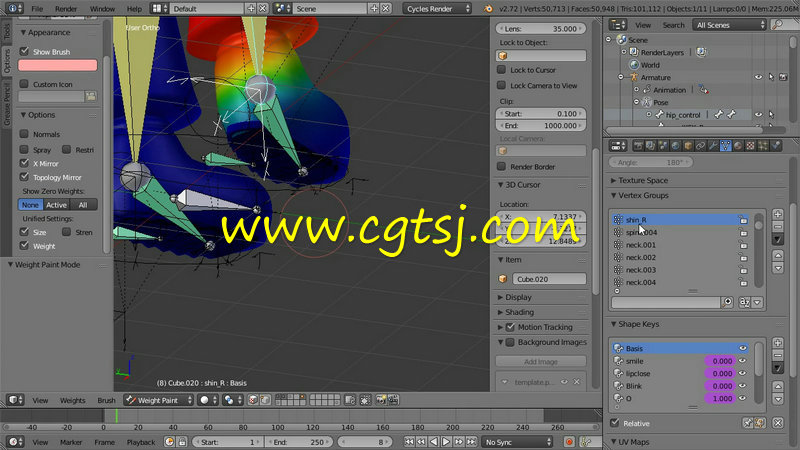This screenshot has height=450, width=800.
Task: Open the Help menu
Action: pyautogui.click(x=134, y=9)
